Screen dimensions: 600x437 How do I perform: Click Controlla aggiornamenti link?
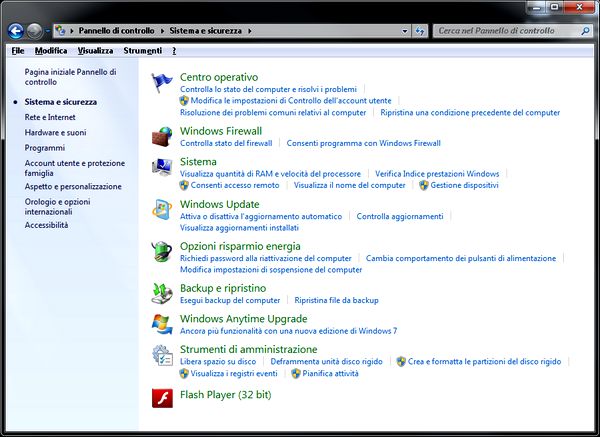pos(400,216)
